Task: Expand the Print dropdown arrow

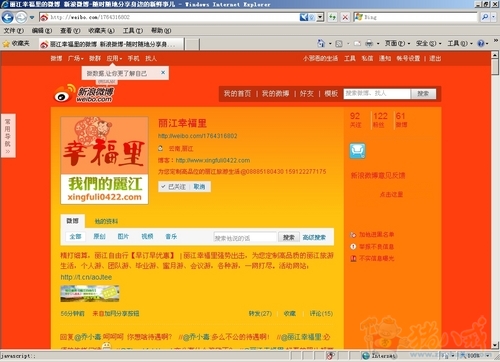Action: (378, 44)
